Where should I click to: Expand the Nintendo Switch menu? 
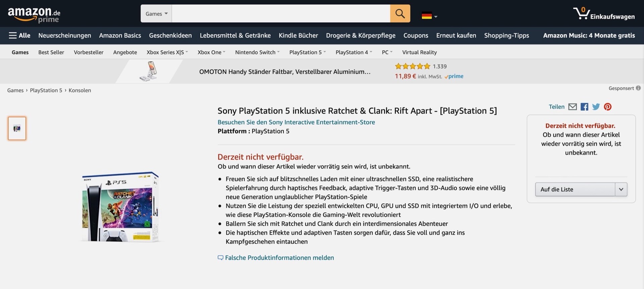pyautogui.click(x=257, y=52)
